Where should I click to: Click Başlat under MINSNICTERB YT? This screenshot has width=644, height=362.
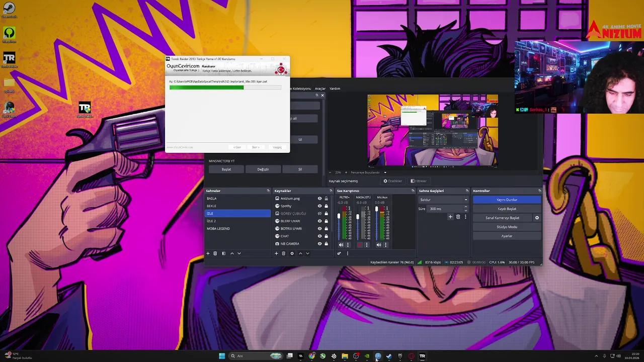226,169
